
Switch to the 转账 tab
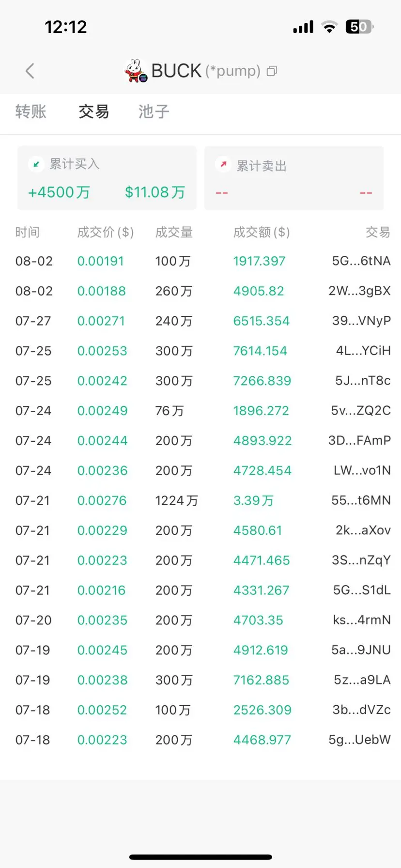[x=31, y=111]
